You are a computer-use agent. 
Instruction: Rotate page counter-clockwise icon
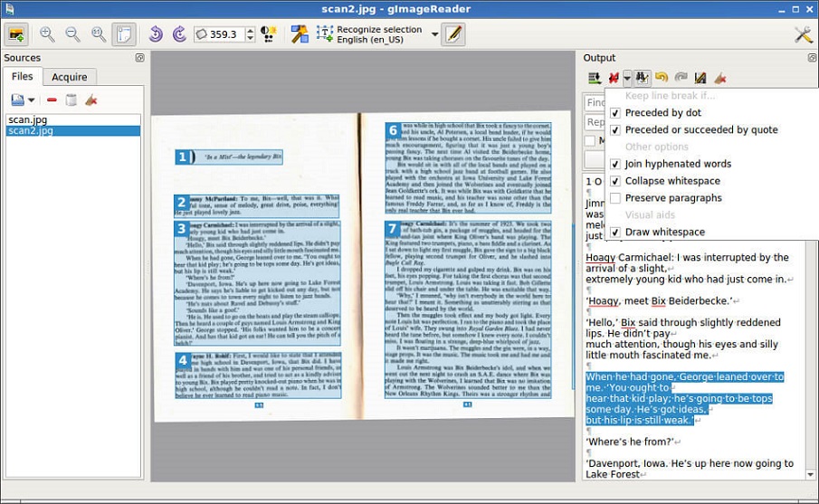pyautogui.click(x=155, y=34)
